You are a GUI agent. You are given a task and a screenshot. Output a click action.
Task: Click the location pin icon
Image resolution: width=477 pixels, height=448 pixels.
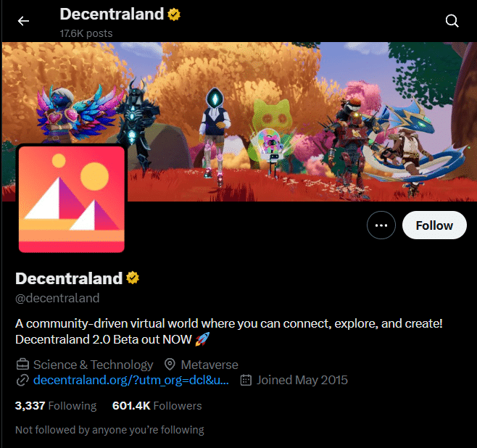[x=170, y=365]
